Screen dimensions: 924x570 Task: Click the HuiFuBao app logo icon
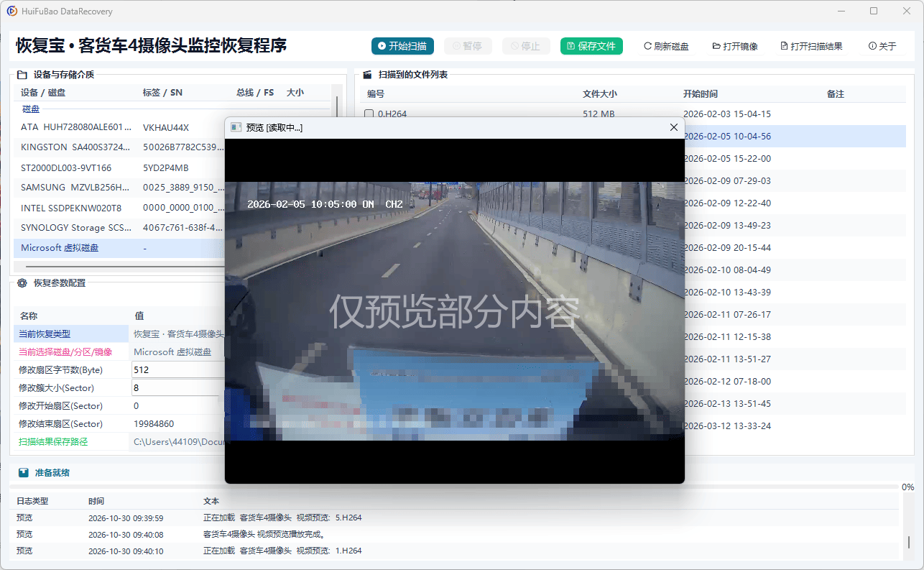tap(12, 11)
